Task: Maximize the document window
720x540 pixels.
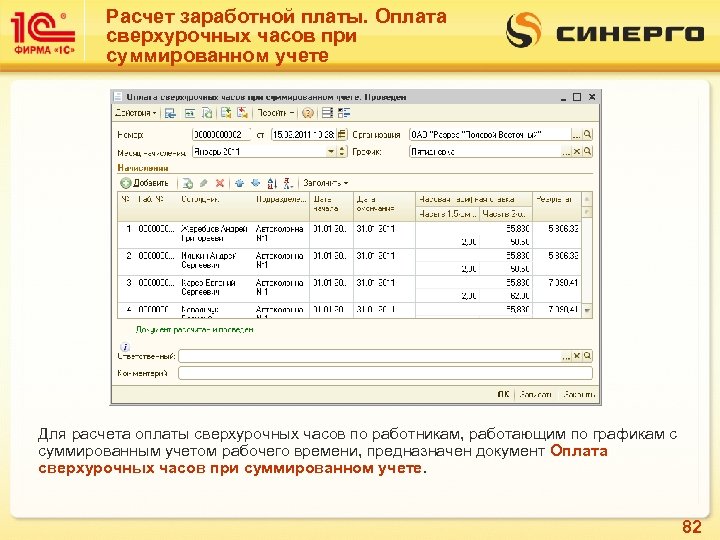Action: pos(577,97)
